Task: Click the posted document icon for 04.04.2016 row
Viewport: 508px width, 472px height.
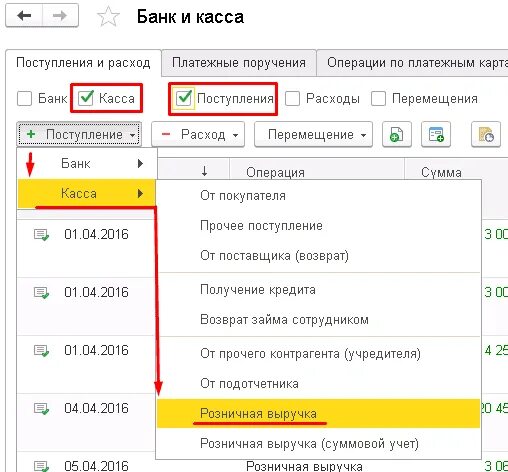Action: [x=41, y=409]
